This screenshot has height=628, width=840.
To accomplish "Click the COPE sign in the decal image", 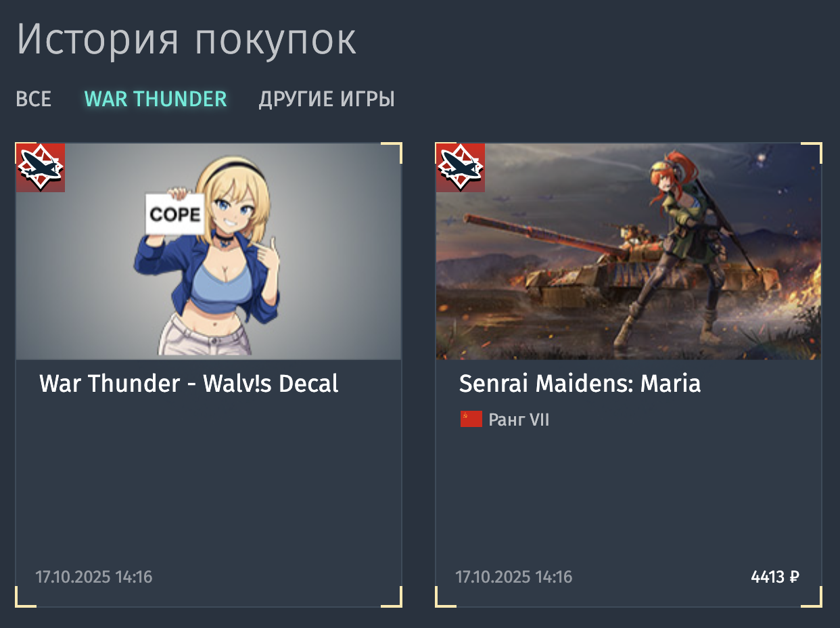I will [x=175, y=215].
